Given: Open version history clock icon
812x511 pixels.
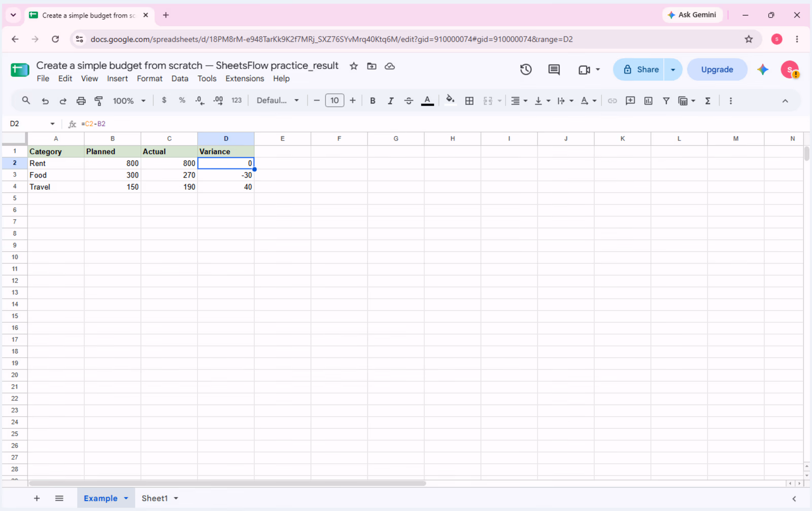Looking at the screenshot, I should pyautogui.click(x=526, y=70).
